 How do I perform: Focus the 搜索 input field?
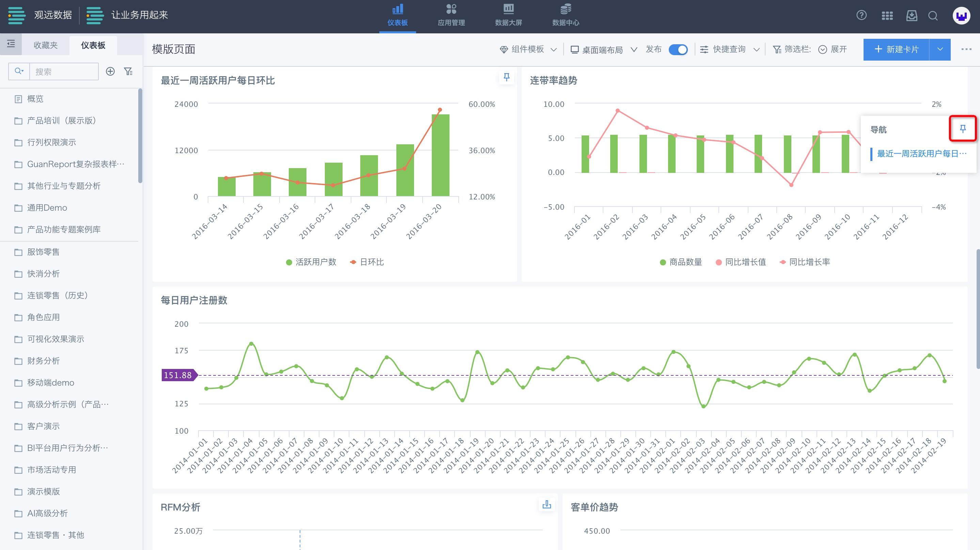(64, 71)
